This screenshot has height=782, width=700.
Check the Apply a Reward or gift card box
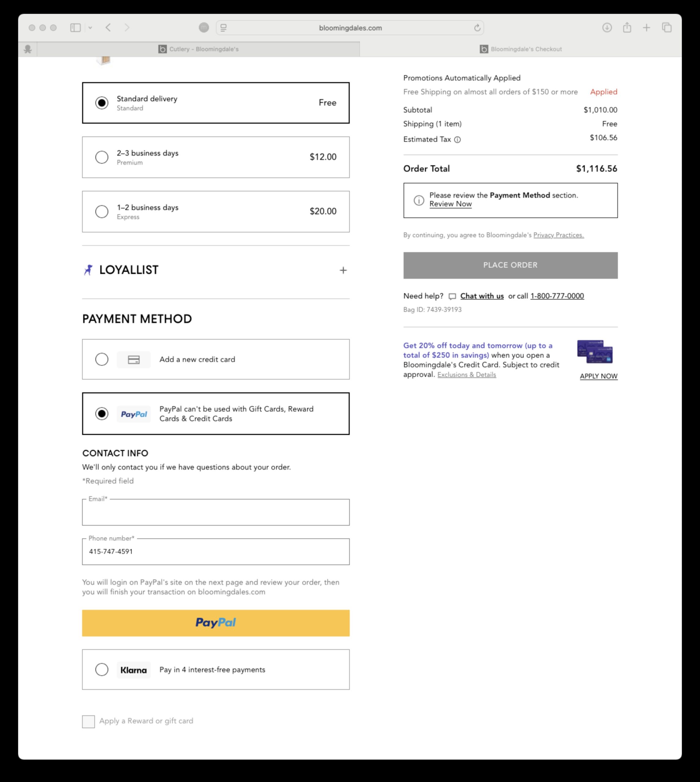coord(89,721)
